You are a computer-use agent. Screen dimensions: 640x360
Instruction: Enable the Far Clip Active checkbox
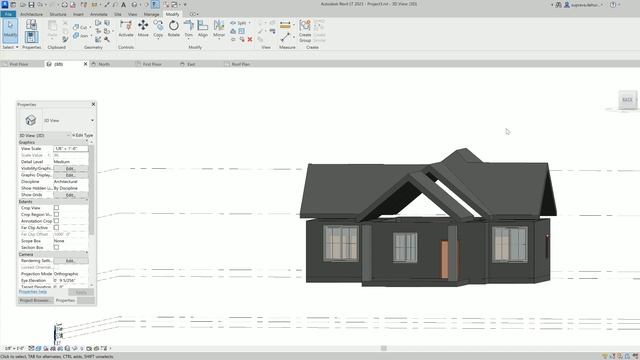click(56, 228)
